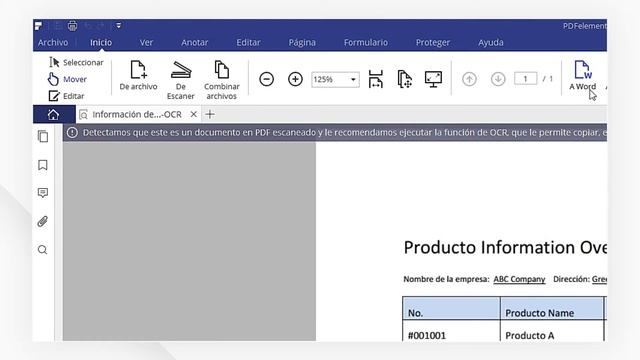The width and height of the screenshot is (640, 360).
Task: Click the Producto Information heading
Action: tap(505, 247)
